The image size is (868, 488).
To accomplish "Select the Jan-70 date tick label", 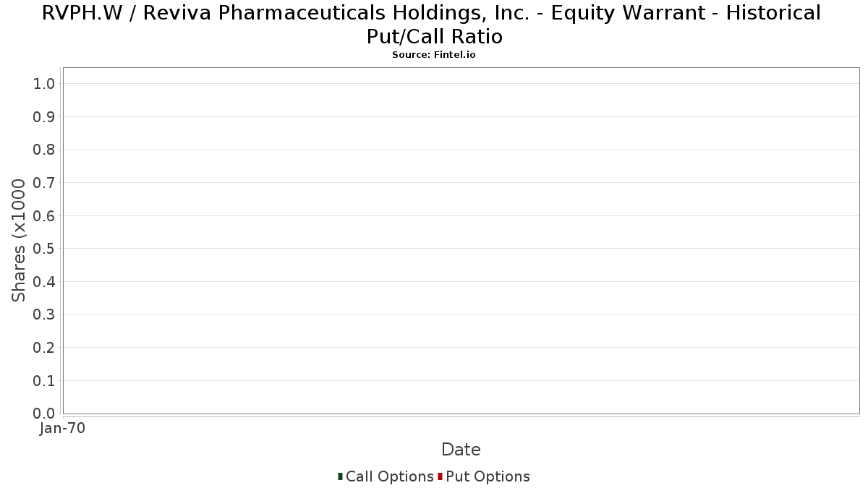I will click(62, 429).
